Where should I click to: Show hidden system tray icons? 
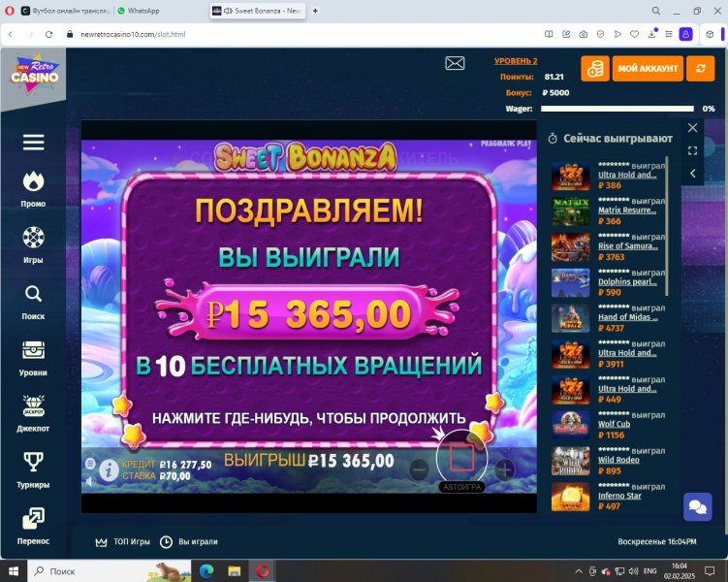[x=579, y=571]
